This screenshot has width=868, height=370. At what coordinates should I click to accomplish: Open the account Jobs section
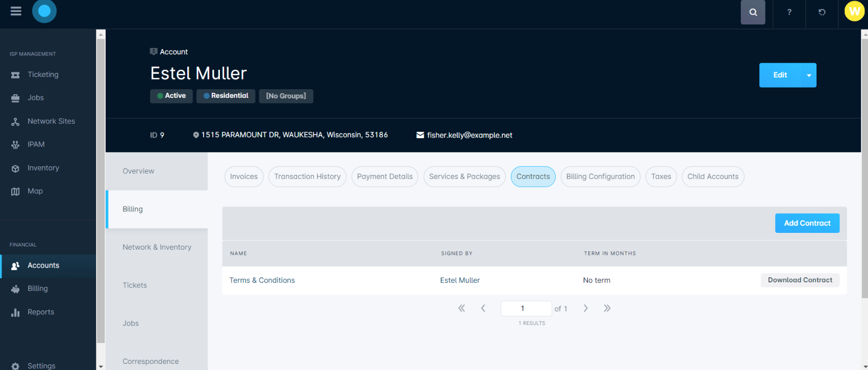(x=157, y=324)
